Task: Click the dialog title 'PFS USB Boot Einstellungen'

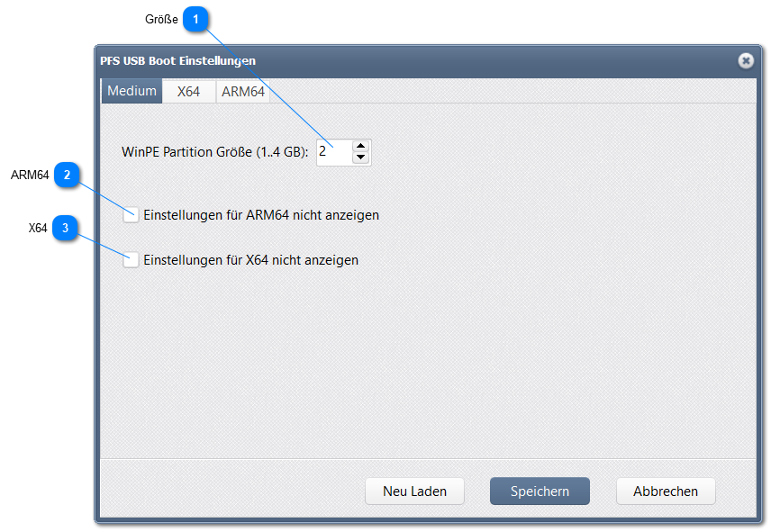Action: [x=177, y=60]
